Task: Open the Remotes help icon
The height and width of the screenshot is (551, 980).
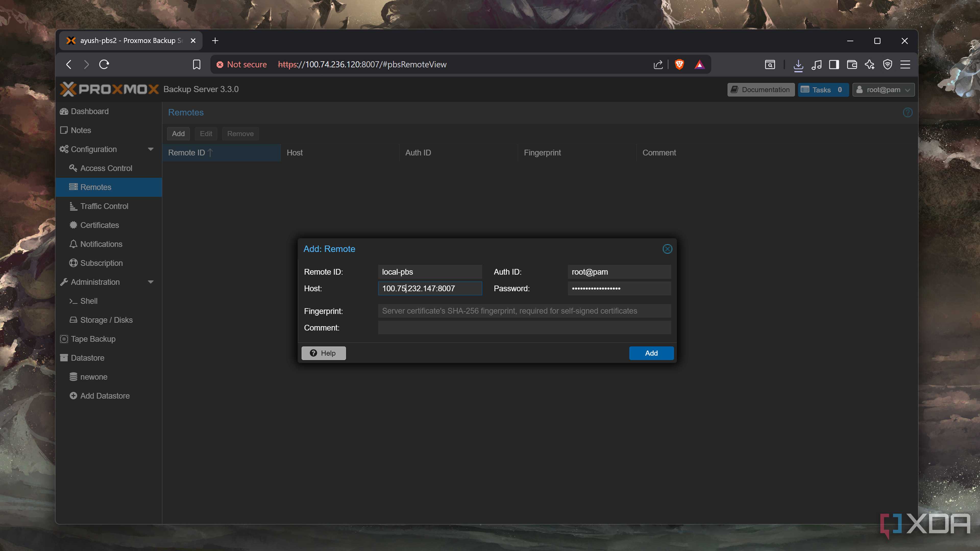Action: pyautogui.click(x=907, y=112)
